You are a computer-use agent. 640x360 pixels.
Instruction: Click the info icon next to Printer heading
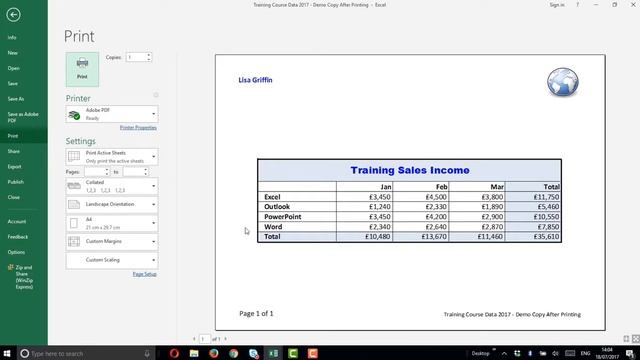pos(156,95)
